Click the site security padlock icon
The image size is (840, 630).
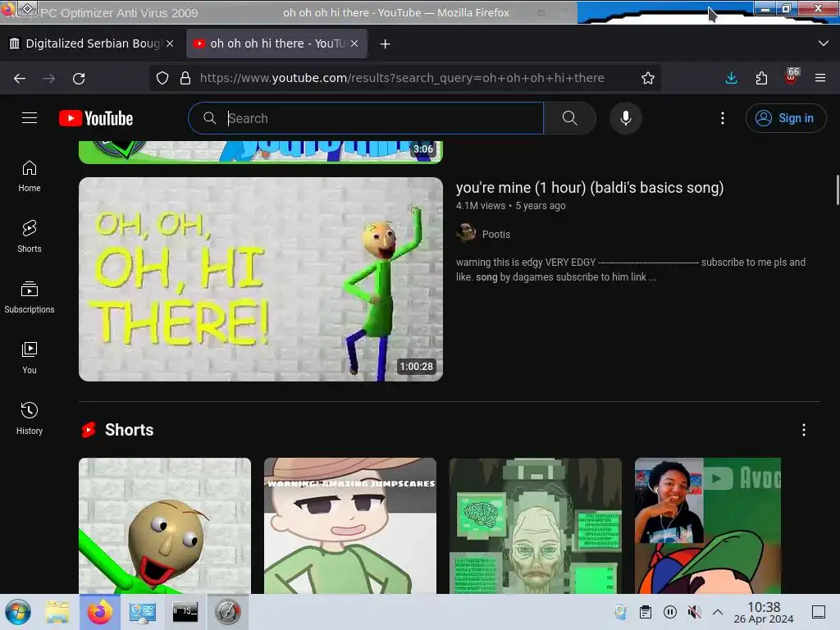click(x=185, y=78)
